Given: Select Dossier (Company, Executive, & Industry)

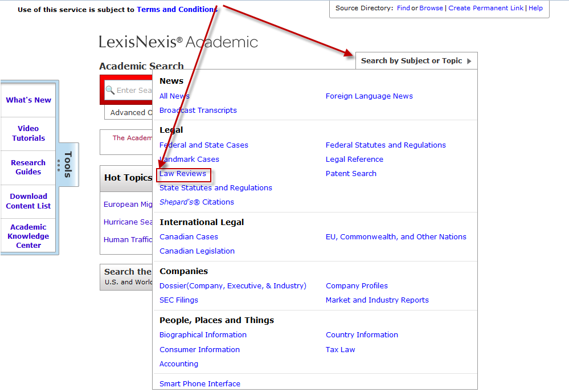Looking at the screenshot, I should [x=232, y=285].
